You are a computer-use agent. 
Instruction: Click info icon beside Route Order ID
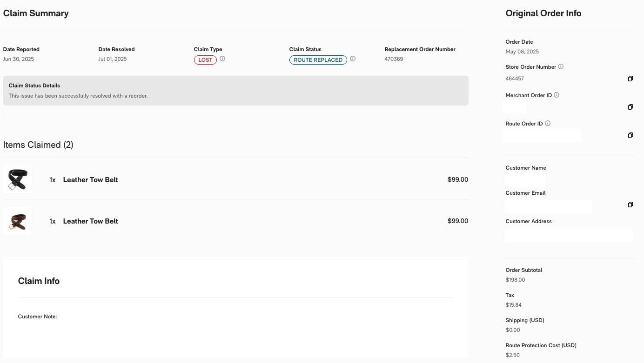tap(548, 123)
